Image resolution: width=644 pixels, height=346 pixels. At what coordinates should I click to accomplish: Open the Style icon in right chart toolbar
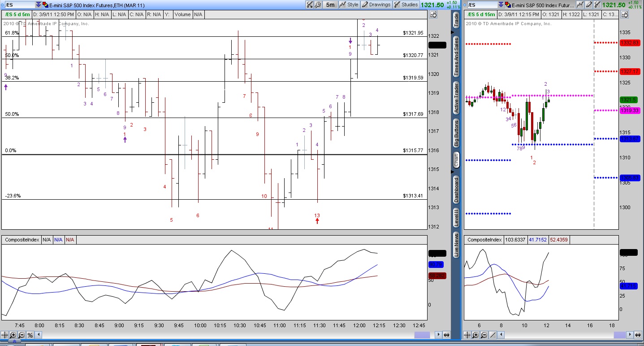tap(580, 4)
